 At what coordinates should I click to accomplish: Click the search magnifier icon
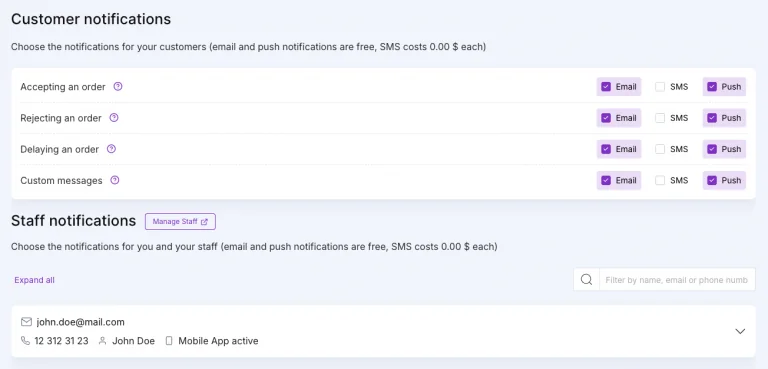point(586,279)
